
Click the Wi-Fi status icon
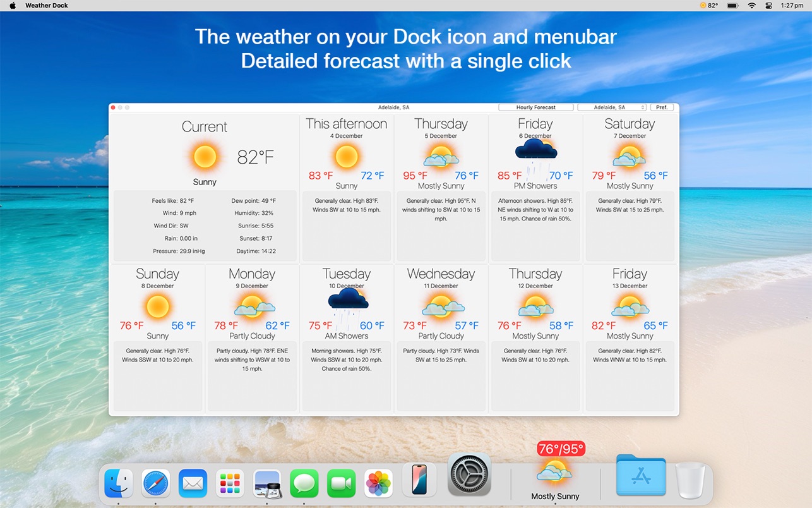coord(751,6)
